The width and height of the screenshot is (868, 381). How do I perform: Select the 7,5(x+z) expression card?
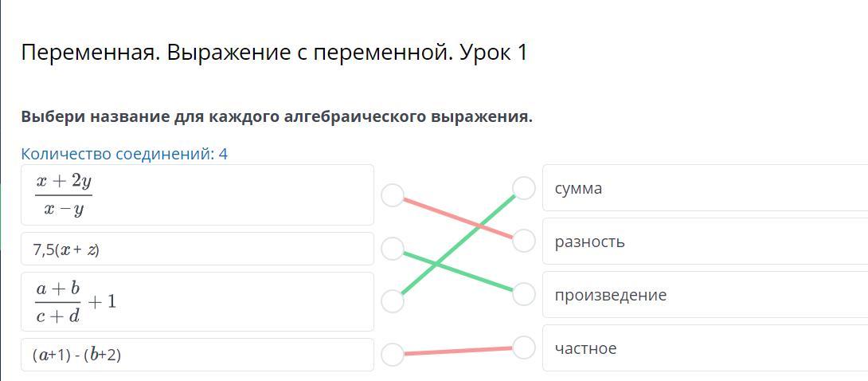[197, 249]
